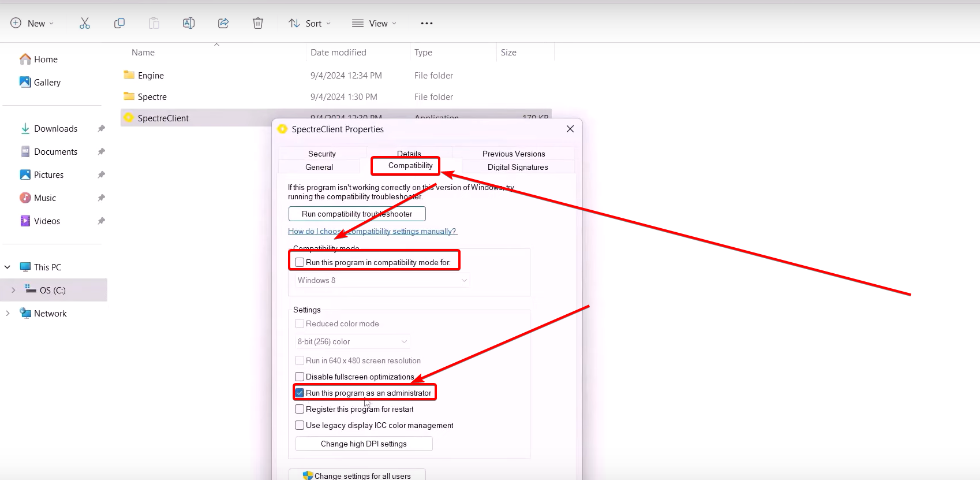Click the Paste clipboard icon
The image size is (980, 480).
point(154,23)
